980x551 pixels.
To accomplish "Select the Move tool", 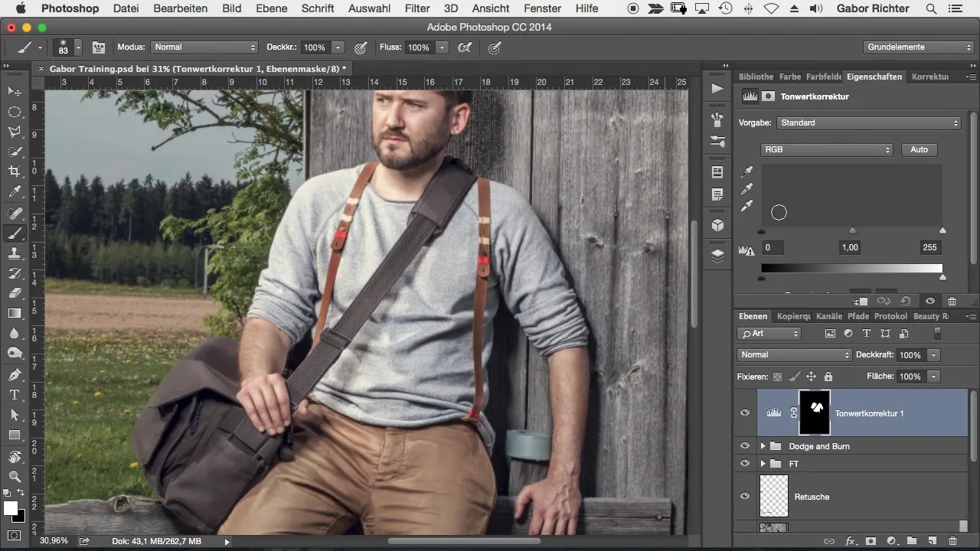I will point(15,92).
